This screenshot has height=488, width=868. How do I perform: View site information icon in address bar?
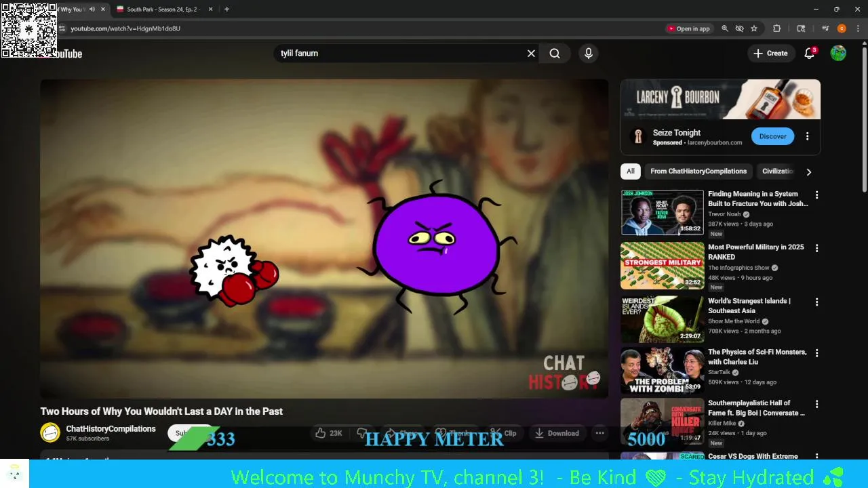(62, 28)
